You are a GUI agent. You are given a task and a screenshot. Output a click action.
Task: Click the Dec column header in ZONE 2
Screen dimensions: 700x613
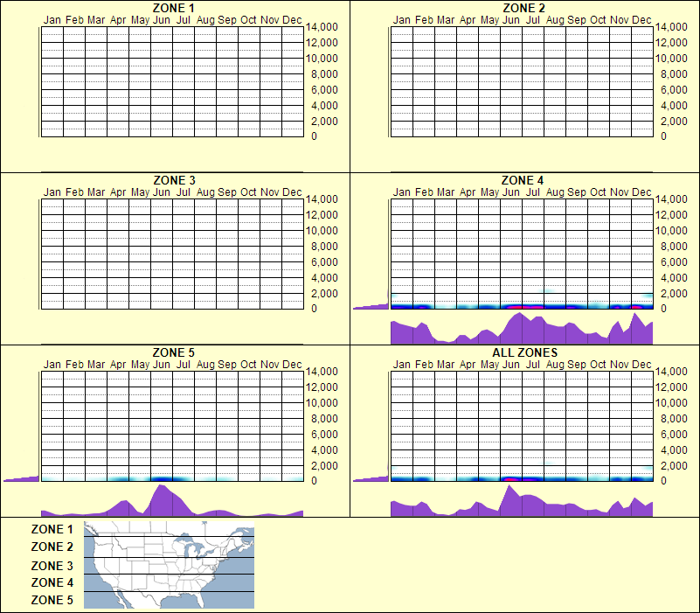pyautogui.click(x=641, y=19)
